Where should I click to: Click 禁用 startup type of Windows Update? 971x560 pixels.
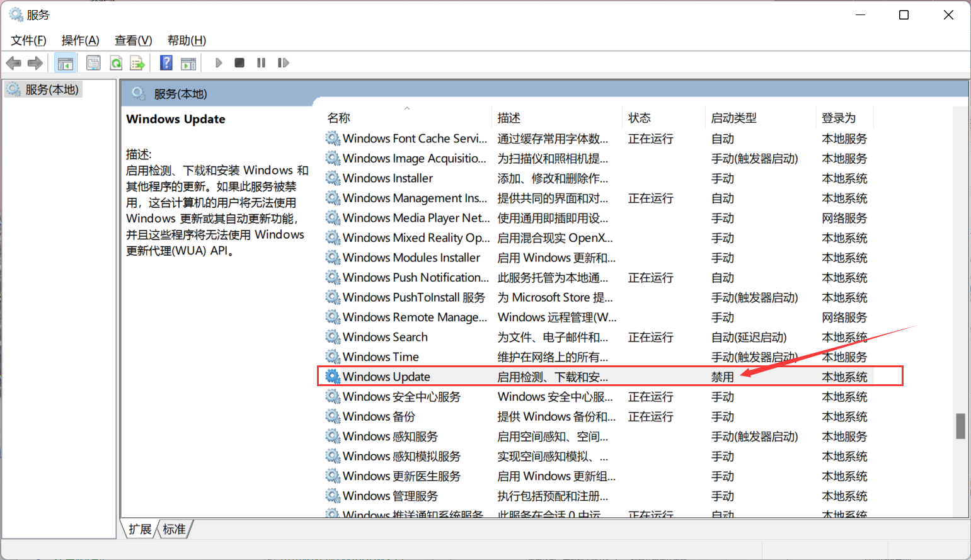tap(723, 377)
